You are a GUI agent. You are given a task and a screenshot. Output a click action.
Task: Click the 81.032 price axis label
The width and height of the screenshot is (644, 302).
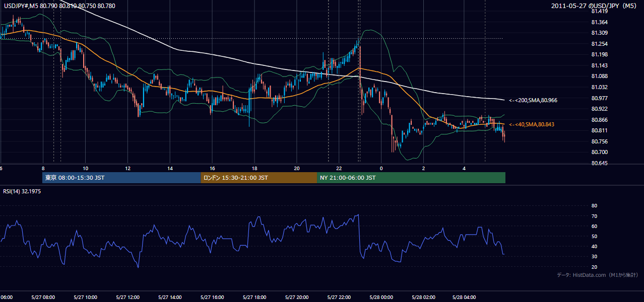click(x=600, y=87)
